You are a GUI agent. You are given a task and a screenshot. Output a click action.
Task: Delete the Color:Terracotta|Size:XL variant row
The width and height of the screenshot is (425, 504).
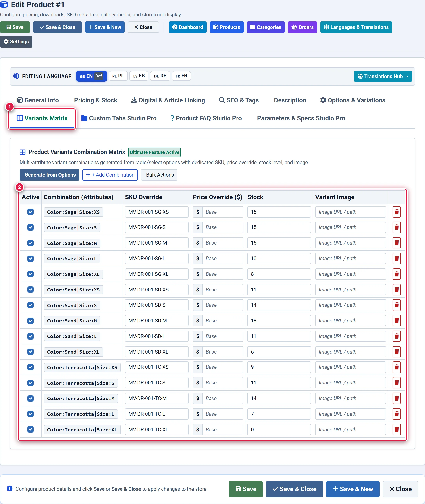(396, 430)
